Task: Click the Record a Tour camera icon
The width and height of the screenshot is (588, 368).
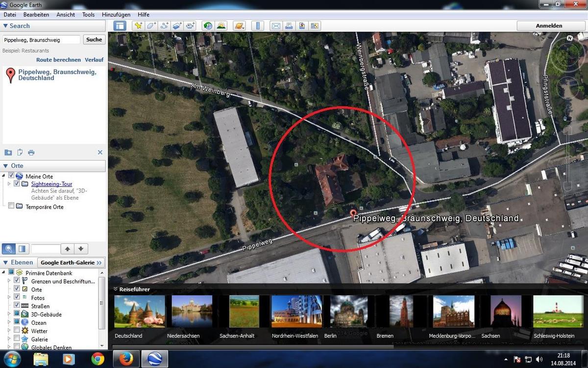Action: [x=190, y=26]
